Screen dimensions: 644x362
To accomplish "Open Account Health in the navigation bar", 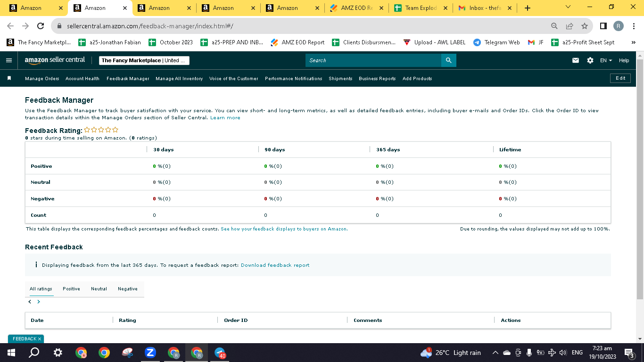I will point(83,79).
